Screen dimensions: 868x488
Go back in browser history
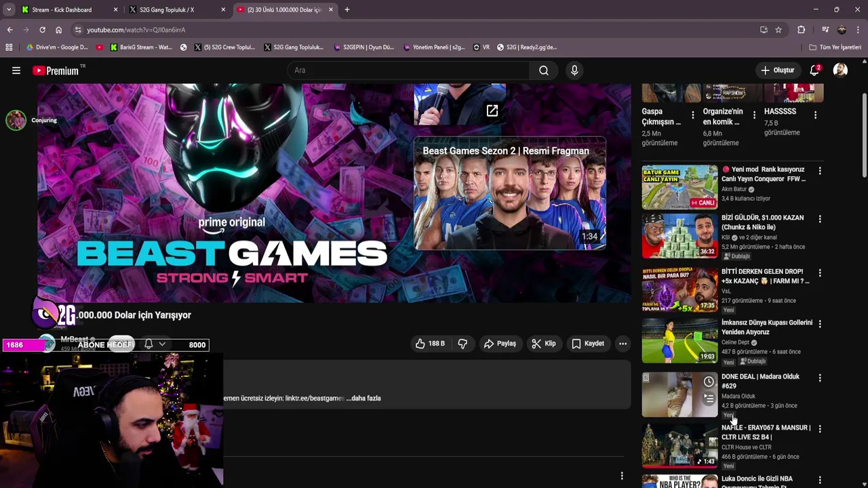[x=9, y=30]
